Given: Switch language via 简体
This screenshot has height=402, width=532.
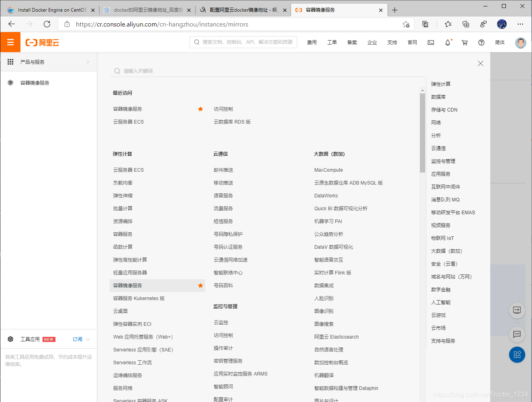Looking at the screenshot, I should pos(500,43).
